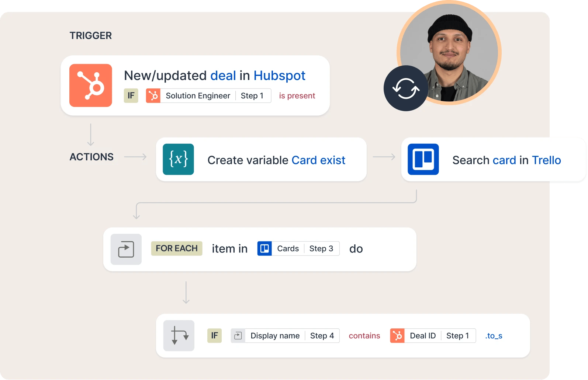Click the HubSpot icon beside Deal ID

pos(397,336)
